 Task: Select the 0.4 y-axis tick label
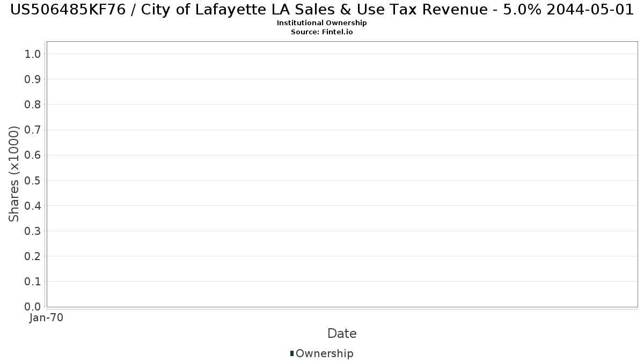click(33, 206)
